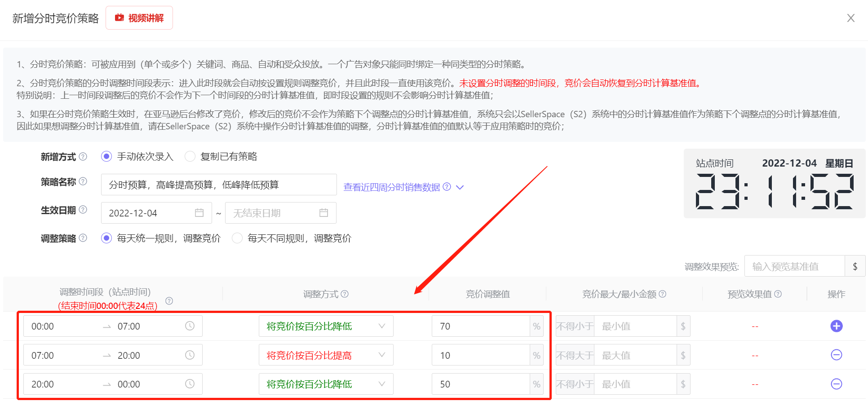Click the blue plus icon to add row
The width and height of the screenshot is (868, 414).
tap(836, 326)
